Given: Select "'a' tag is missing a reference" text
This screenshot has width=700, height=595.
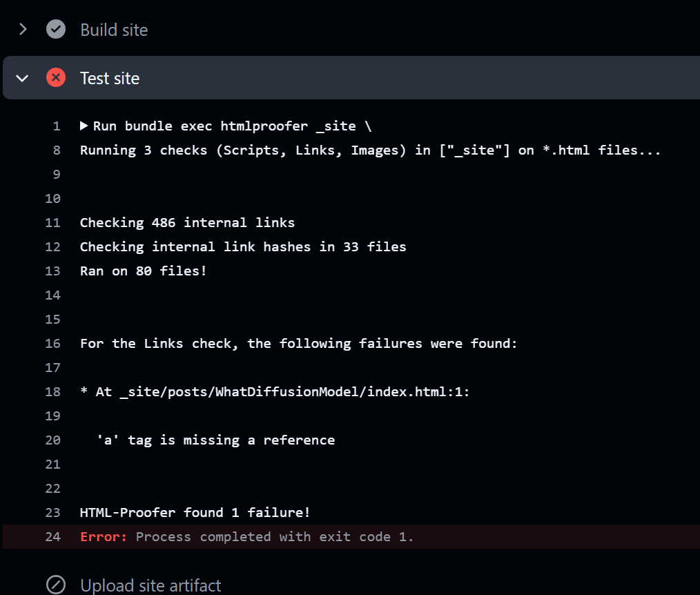Looking at the screenshot, I should [x=215, y=440].
